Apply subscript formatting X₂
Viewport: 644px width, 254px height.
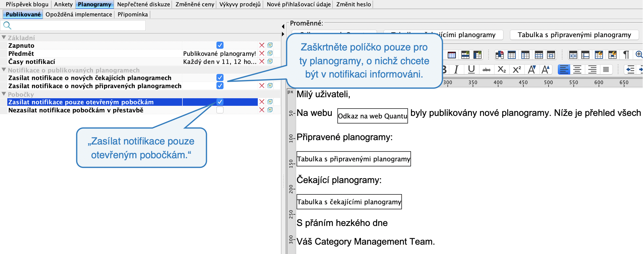pyautogui.click(x=502, y=69)
